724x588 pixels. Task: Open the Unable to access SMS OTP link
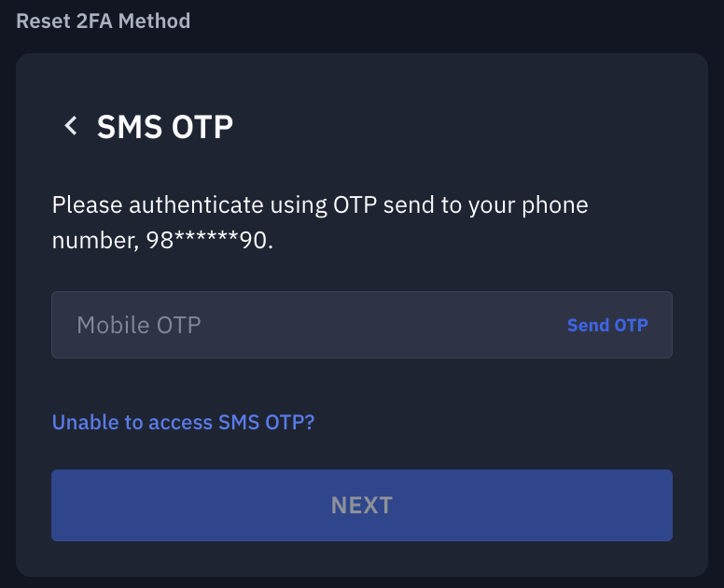pyautogui.click(x=183, y=422)
